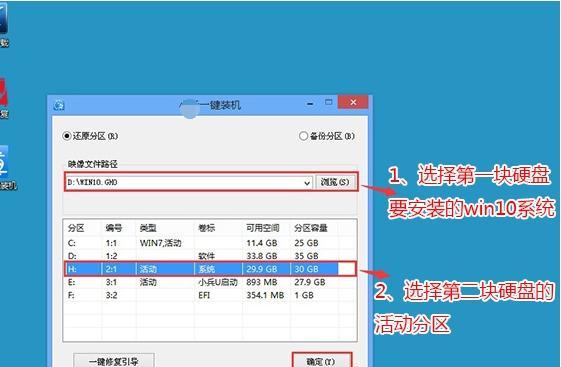Image resolution: width=561 pixels, height=367 pixels.
Task: Click the 一键修复引导 button
Action: point(114,361)
